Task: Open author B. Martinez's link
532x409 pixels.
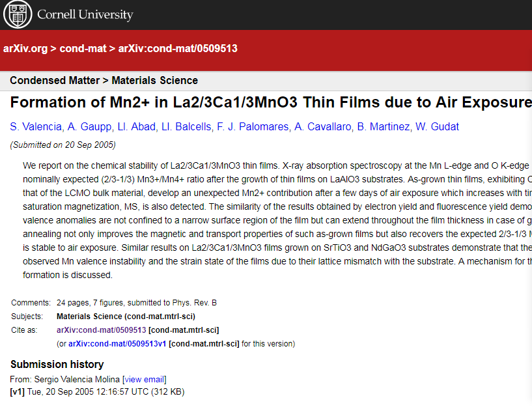Action: [384, 126]
